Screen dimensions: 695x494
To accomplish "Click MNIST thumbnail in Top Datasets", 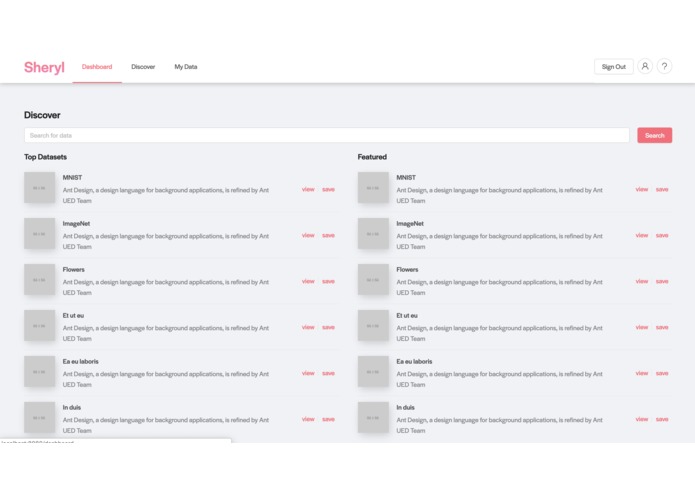I will 39,188.
